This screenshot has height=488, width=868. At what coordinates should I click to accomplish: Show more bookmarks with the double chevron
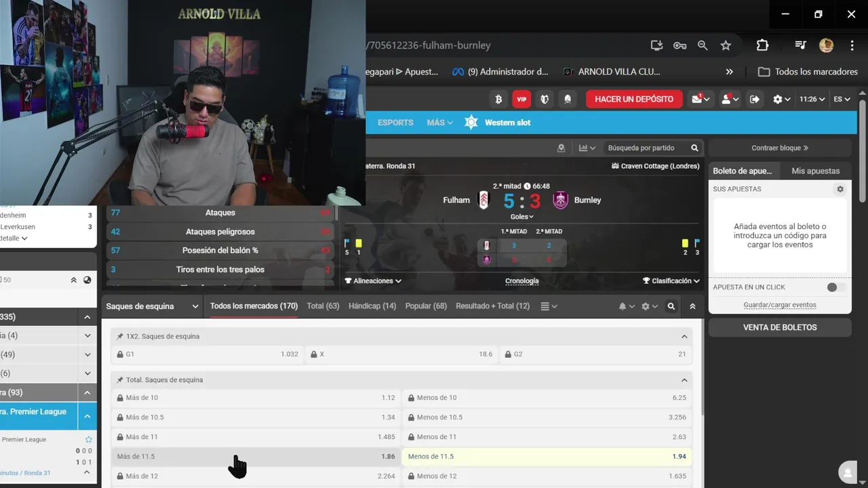tap(729, 71)
